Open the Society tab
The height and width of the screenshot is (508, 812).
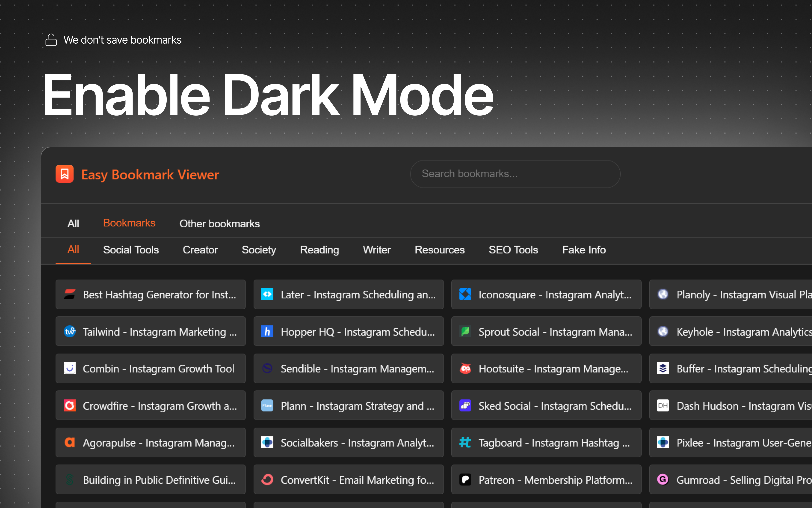(x=259, y=250)
